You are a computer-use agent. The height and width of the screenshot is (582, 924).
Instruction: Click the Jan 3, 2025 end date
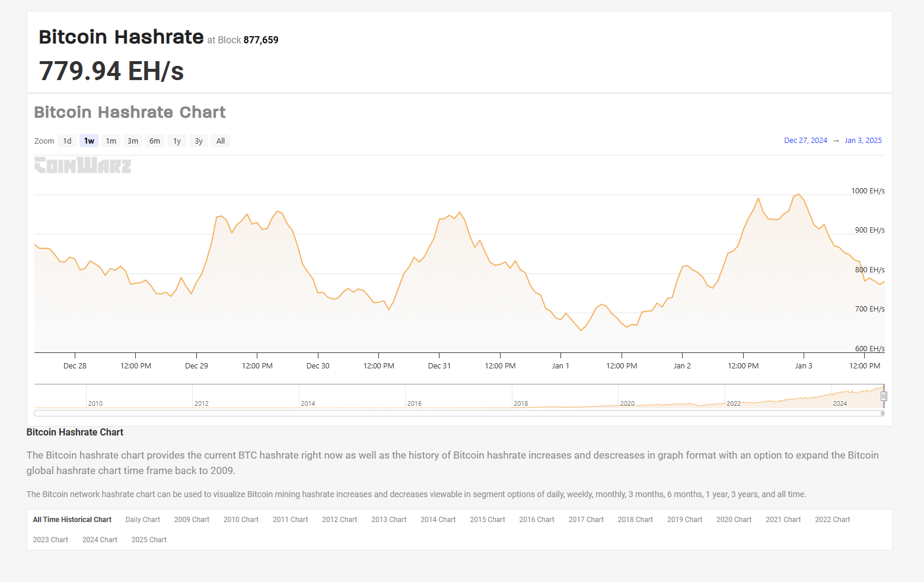coord(863,141)
